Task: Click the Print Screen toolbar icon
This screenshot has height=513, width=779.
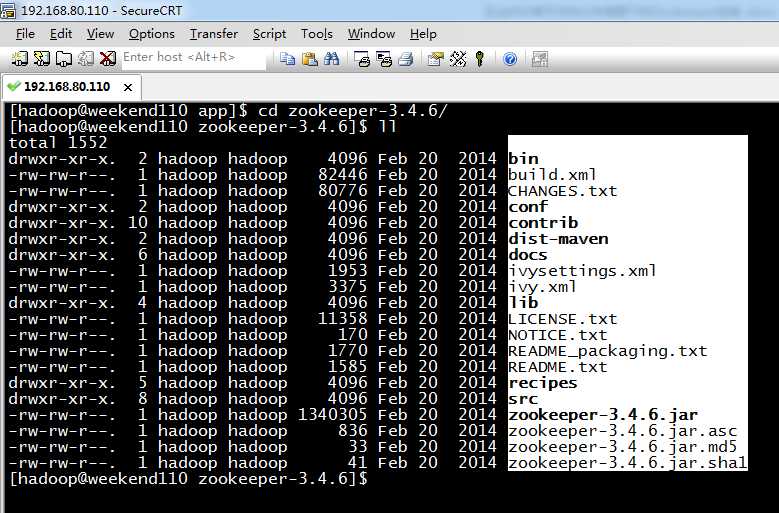Action: 362,59
